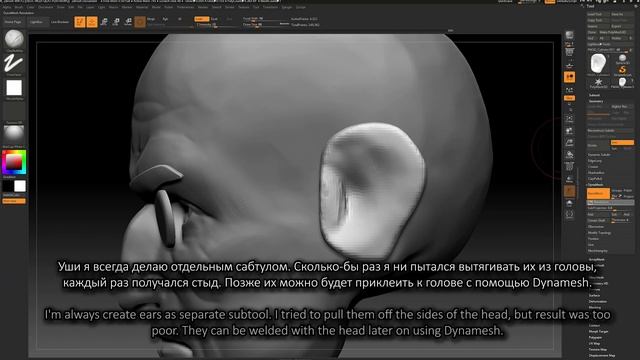The width and height of the screenshot is (640, 360).
Task: Open the stroke type selector
Action: (x=14, y=63)
